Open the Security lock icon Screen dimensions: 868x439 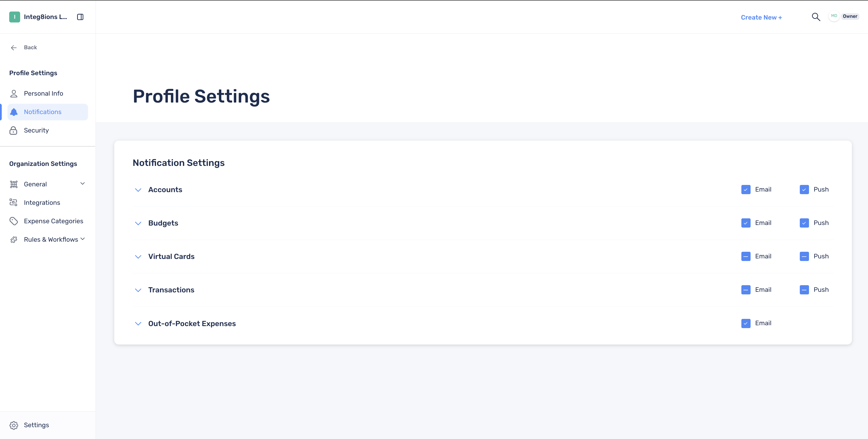[x=14, y=130]
